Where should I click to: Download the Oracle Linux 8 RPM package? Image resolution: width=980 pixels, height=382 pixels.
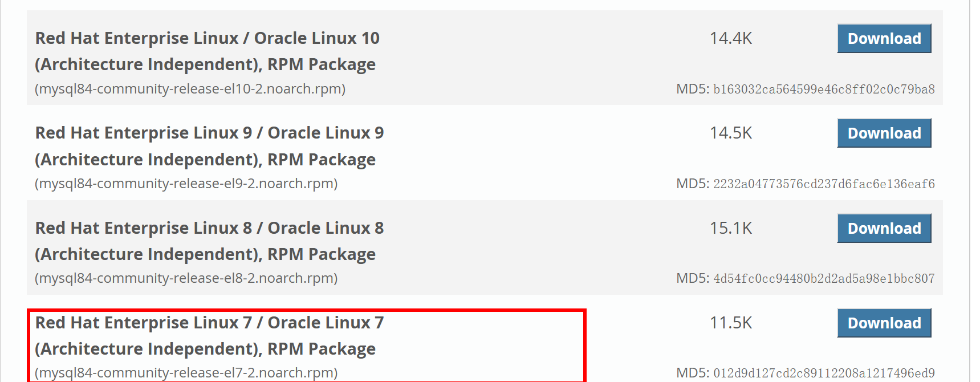884,228
